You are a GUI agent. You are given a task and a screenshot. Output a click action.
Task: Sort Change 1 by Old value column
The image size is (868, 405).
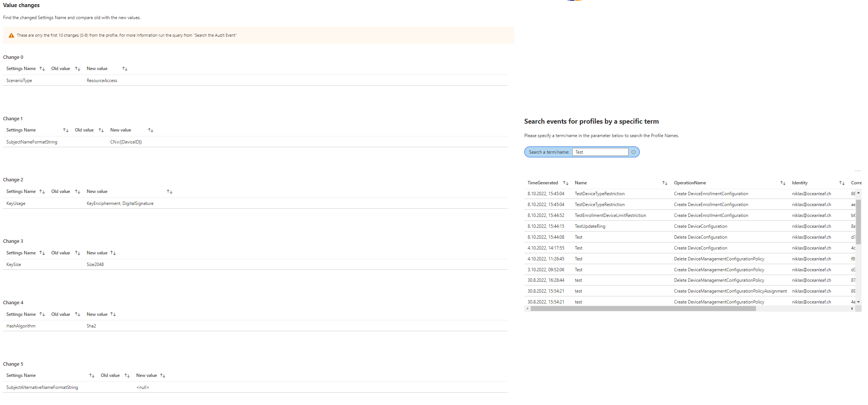tap(101, 130)
